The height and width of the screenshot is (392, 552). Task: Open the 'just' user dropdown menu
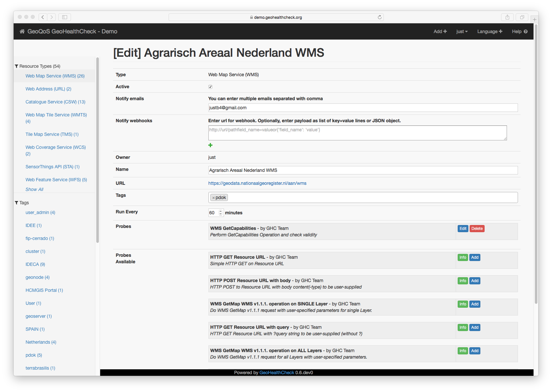(x=462, y=31)
